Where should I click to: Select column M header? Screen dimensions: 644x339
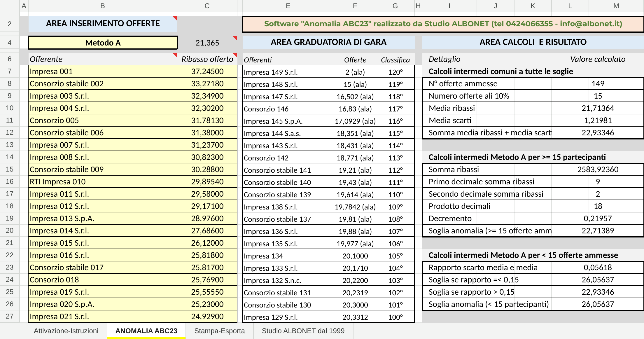616,6
